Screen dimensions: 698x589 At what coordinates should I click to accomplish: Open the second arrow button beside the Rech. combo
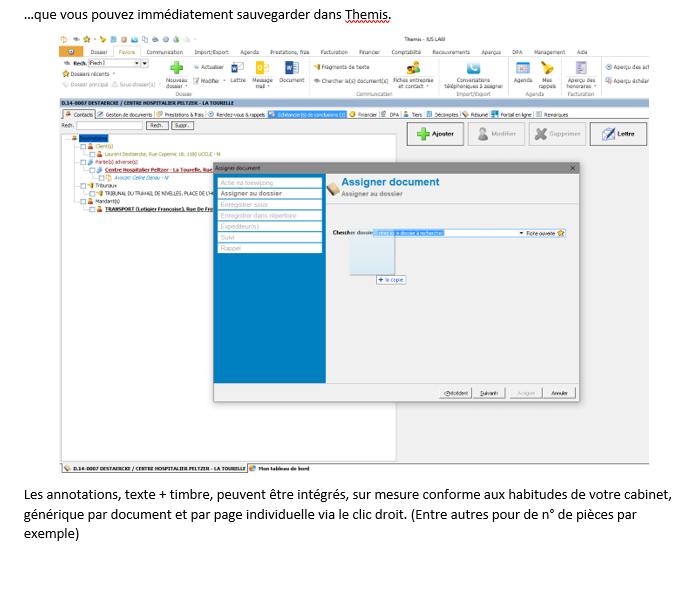pos(144,63)
